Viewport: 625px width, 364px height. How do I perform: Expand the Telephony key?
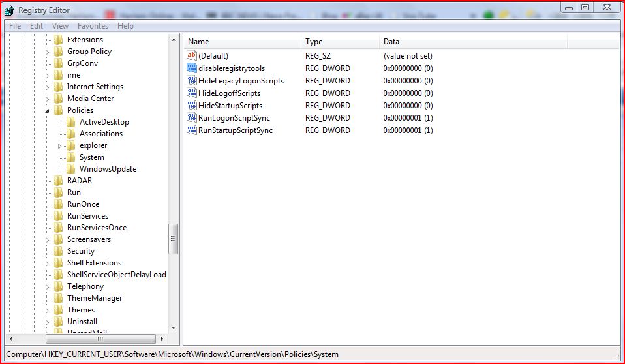tap(47, 288)
